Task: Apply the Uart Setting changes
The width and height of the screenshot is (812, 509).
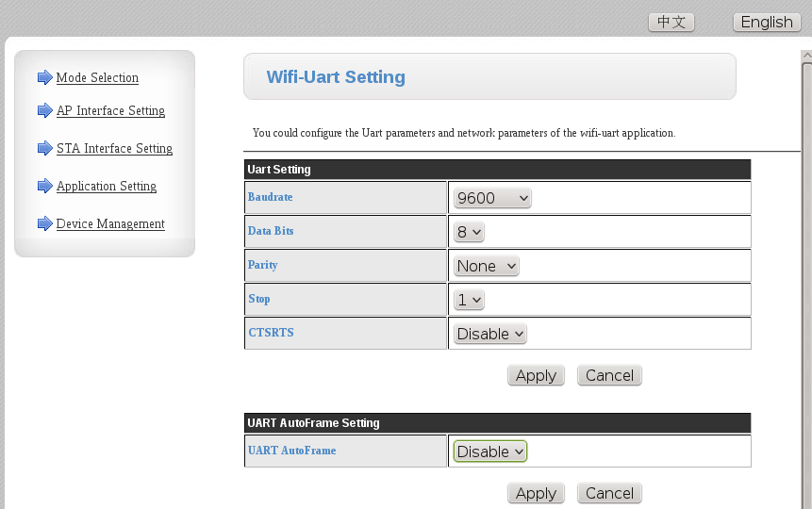Action: click(536, 375)
